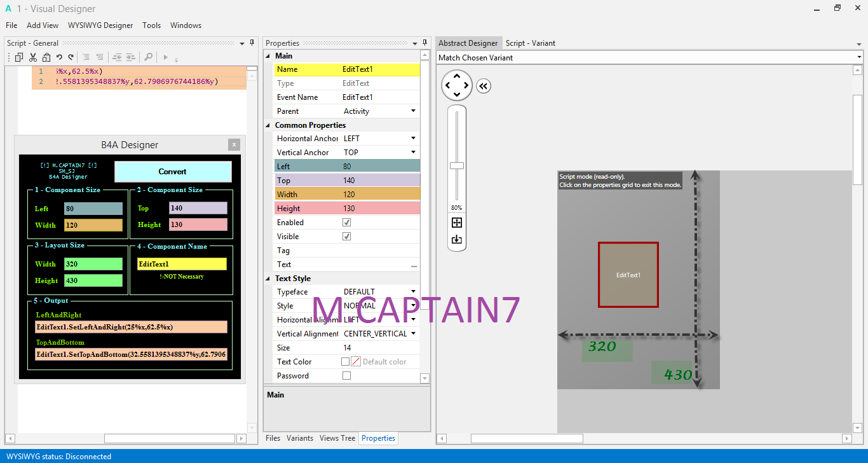Switch to the Script - Variant tab
This screenshot has height=463, width=868.
pos(530,43)
